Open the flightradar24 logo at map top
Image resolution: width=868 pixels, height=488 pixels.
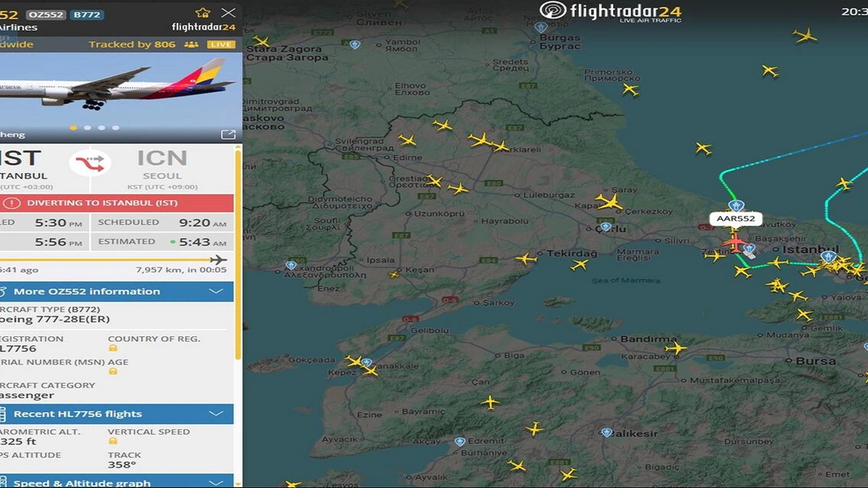(x=610, y=12)
